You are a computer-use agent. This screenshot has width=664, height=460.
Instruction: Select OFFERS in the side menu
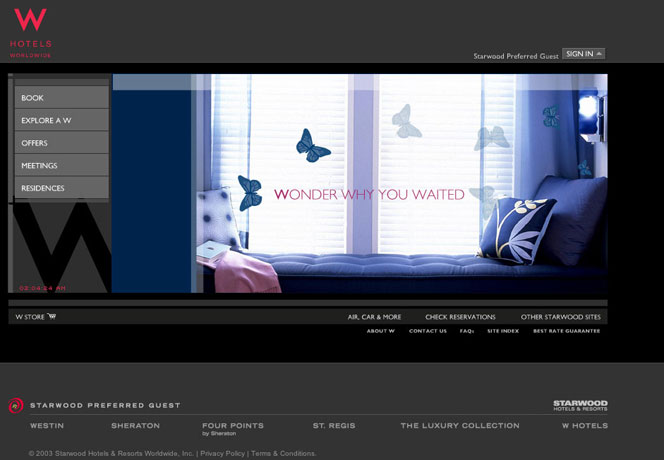pyautogui.click(x=62, y=143)
